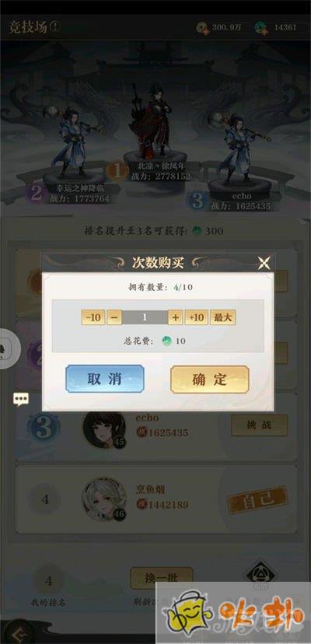Viewport: 311px width, 644px height.
Task: Decrease quantity by one with minus button
Action: coord(114,317)
